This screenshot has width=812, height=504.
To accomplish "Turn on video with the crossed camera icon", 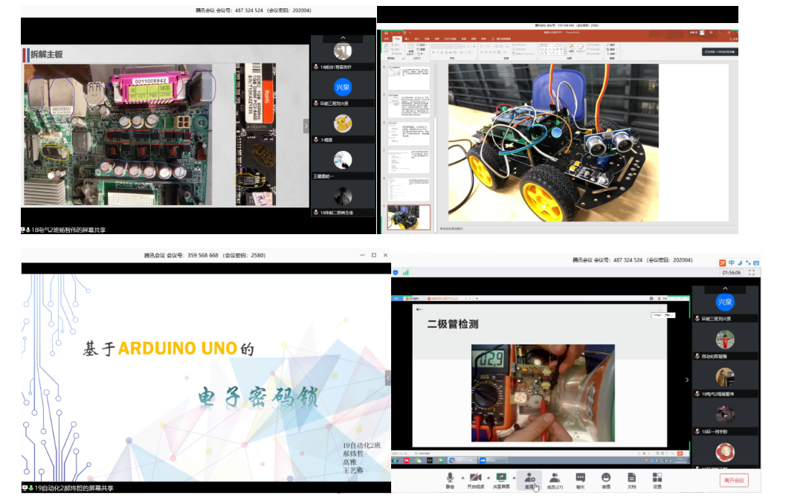I will (x=475, y=480).
